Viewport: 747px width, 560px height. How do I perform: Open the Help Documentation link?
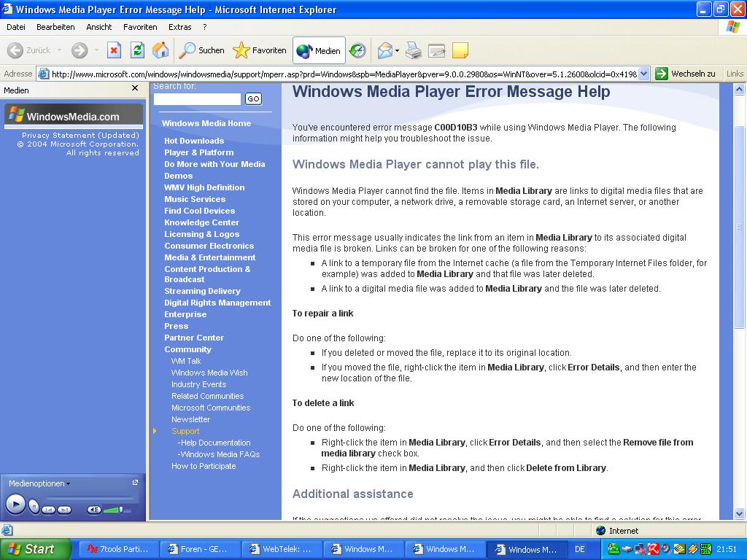[x=214, y=443]
